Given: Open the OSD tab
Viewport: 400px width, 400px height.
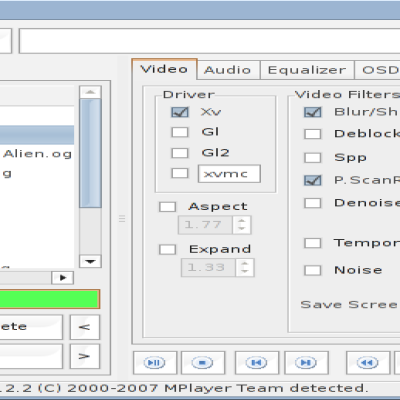Looking at the screenshot, I should tap(378, 70).
